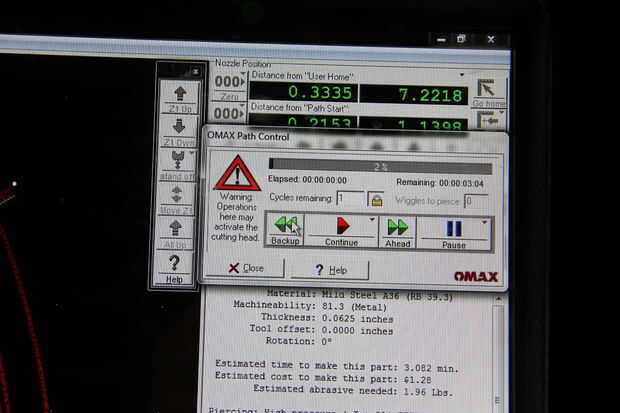The width and height of the screenshot is (620, 413).
Task: Click the Remaining 00:00:03:04 text
Action: click(x=440, y=183)
